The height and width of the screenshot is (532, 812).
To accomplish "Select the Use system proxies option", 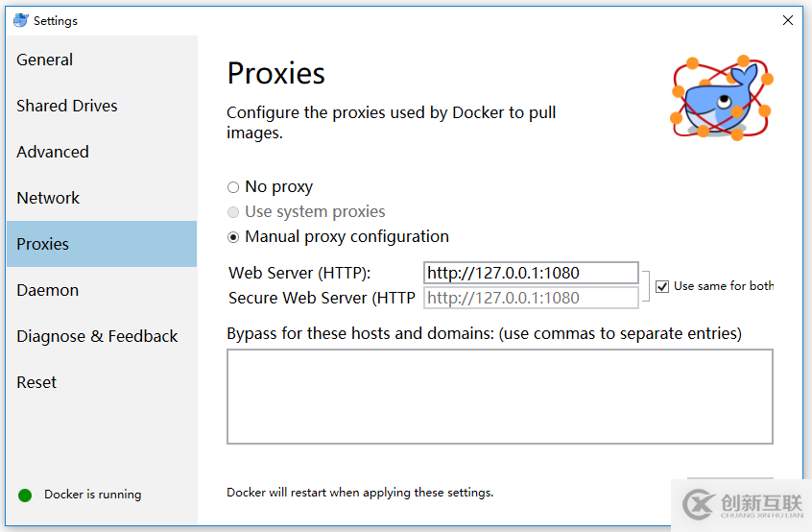I will pos(233,212).
